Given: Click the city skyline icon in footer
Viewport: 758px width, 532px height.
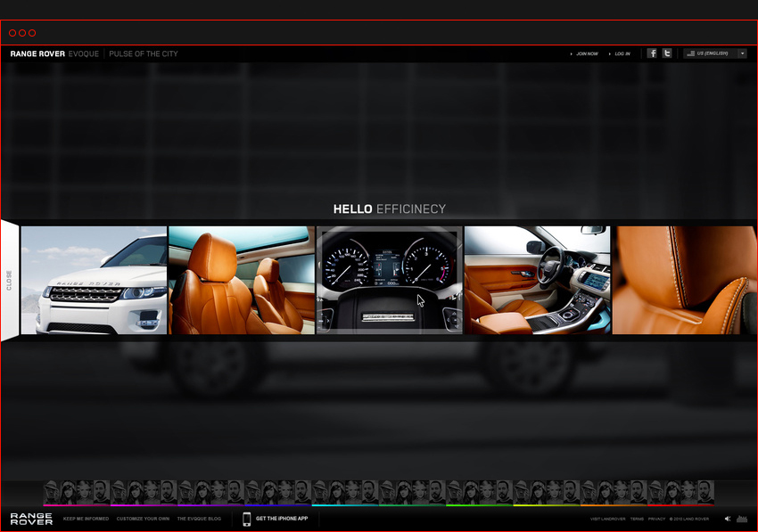Looking at the screenshot, I should click(x=740, y=519).
